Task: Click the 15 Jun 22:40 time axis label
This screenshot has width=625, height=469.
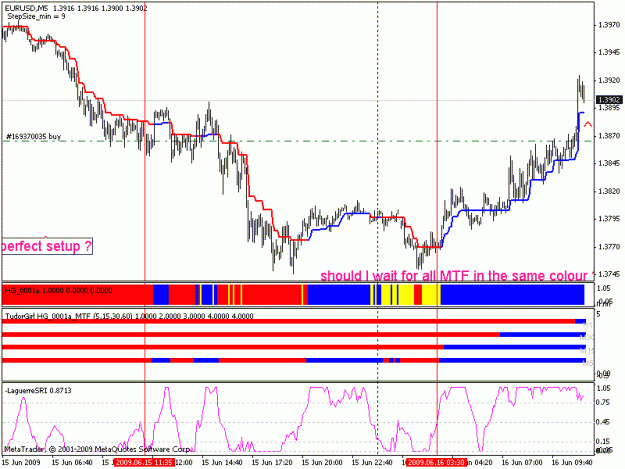Action: click(372, 463)
